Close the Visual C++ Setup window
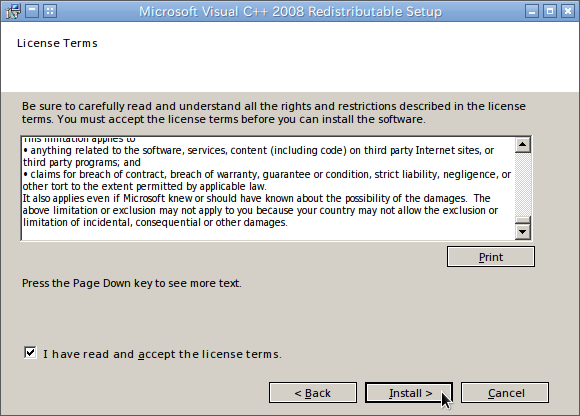Image resolution: width=580 pixels, height=416 pixels. (568, 11)
